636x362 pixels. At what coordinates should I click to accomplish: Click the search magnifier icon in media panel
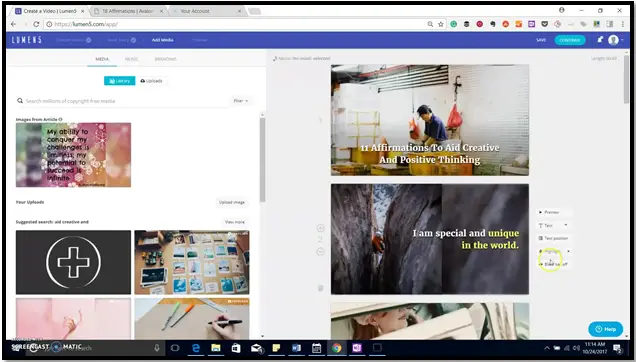(19, 101)
